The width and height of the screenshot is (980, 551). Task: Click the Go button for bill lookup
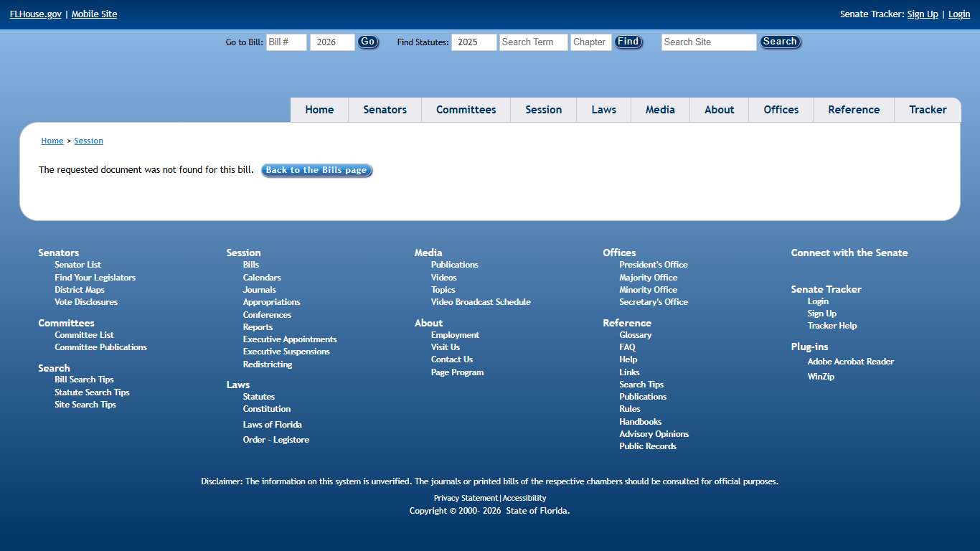click(x=367, y=42)
